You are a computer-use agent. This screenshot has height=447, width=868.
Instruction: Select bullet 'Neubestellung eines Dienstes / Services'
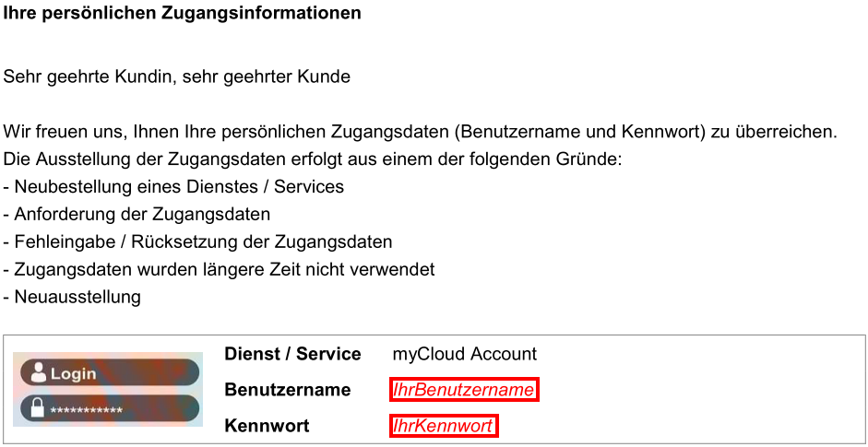(x=174, y=186)
